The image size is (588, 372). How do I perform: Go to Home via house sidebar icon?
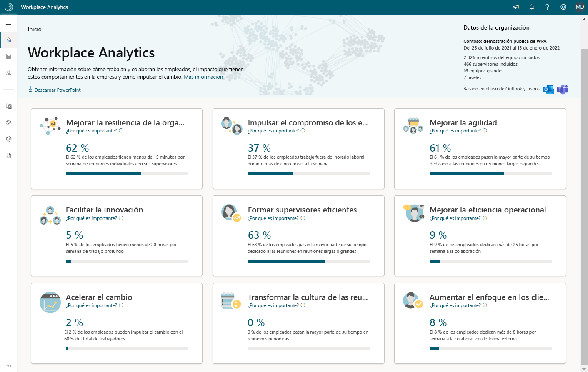[x=9, y=40]
